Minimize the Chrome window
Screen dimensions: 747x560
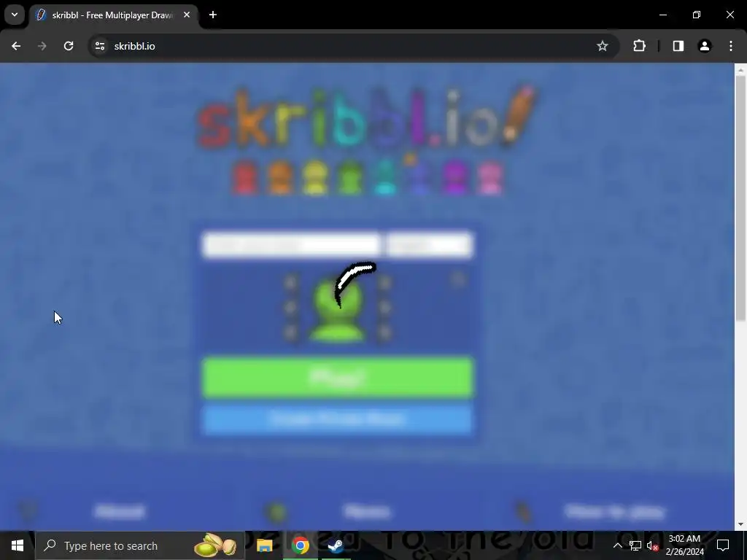662,15
